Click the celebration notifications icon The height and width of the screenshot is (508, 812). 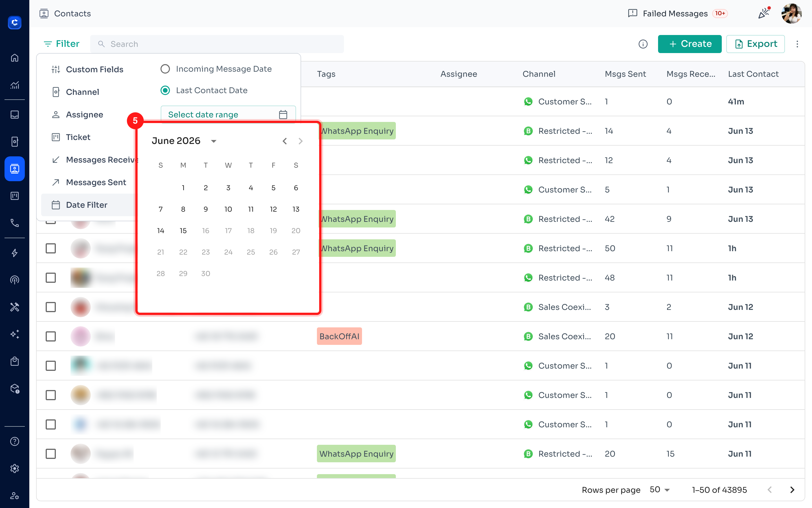pyautogui.click(x=764, y=13)
